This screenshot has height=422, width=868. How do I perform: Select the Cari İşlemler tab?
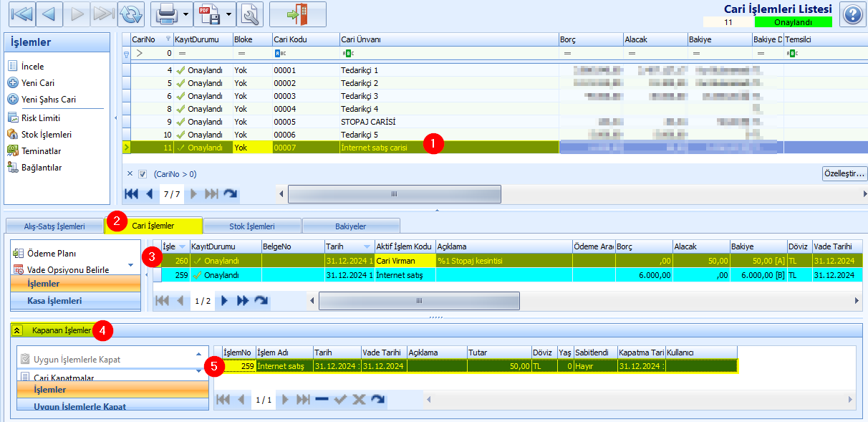coord(153,226)
